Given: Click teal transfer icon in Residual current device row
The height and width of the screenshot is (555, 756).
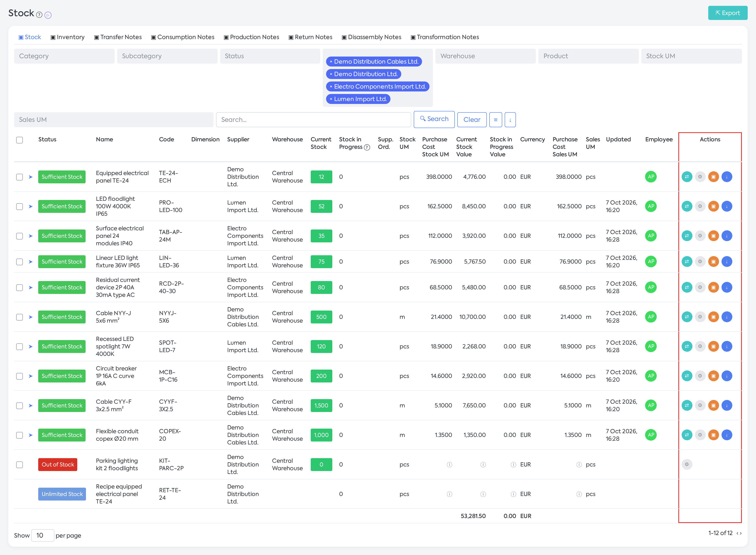Looking at the screenshot, I should [x=687, y=287].
